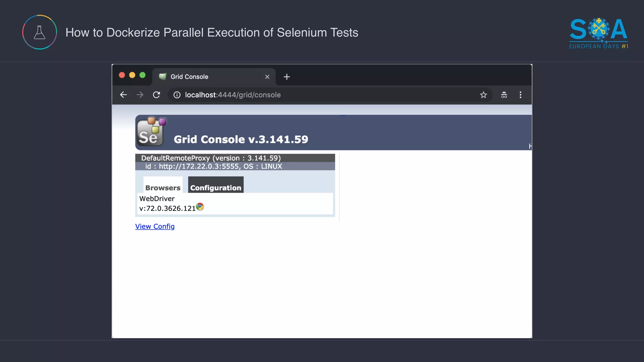This screenshot has height=362, width=644.
Task: Click the SOA European Days logo
Action: [x=599, y=33]
